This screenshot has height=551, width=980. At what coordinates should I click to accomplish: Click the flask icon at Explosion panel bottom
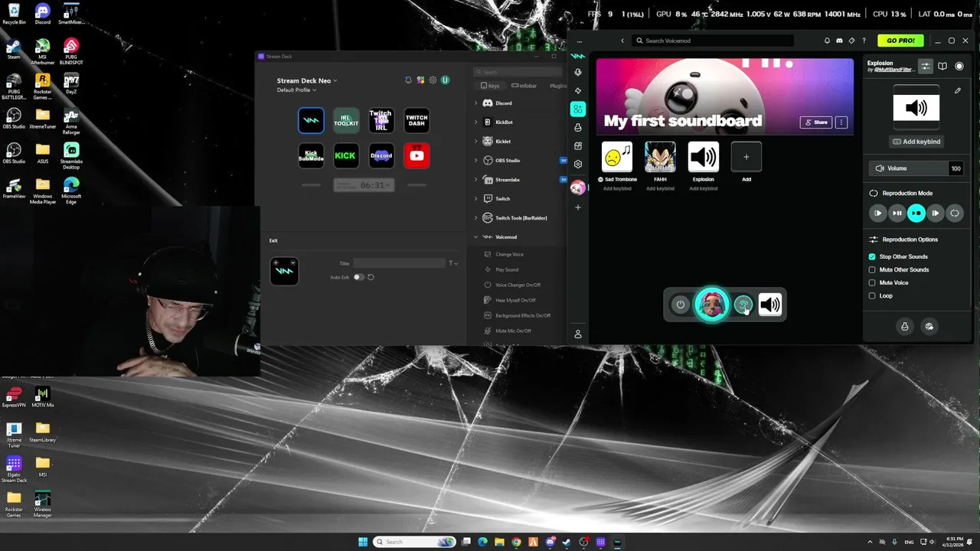click(904, 327)
